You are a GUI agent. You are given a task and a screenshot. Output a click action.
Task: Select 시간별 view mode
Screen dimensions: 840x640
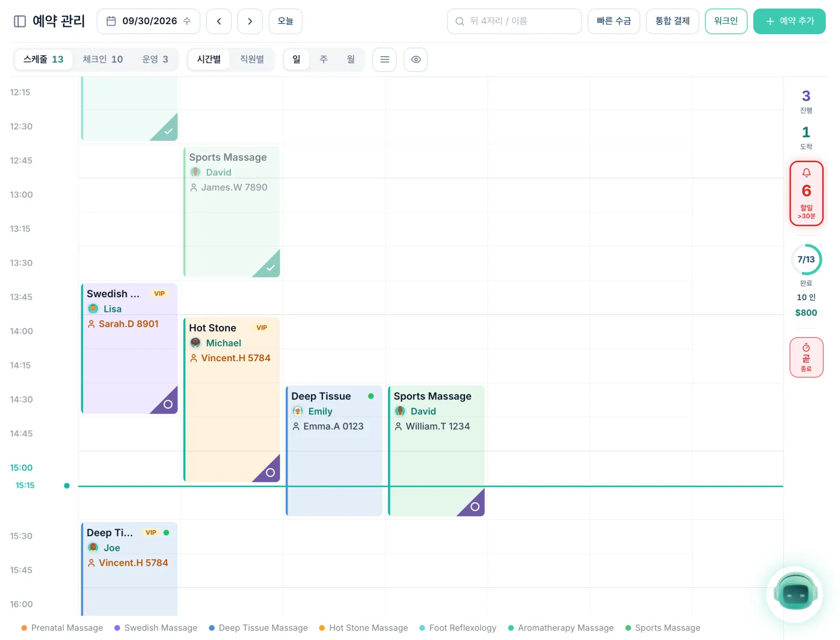coord(209,59)
